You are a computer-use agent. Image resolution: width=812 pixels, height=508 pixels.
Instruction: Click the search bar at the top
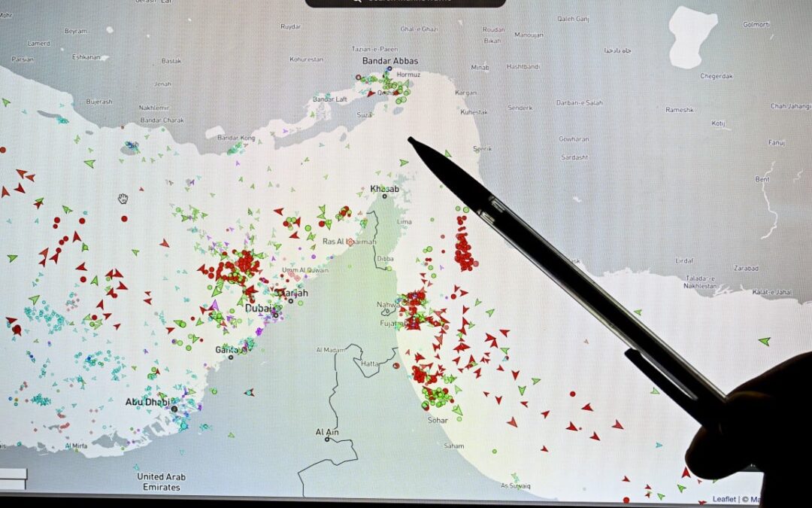404,2
